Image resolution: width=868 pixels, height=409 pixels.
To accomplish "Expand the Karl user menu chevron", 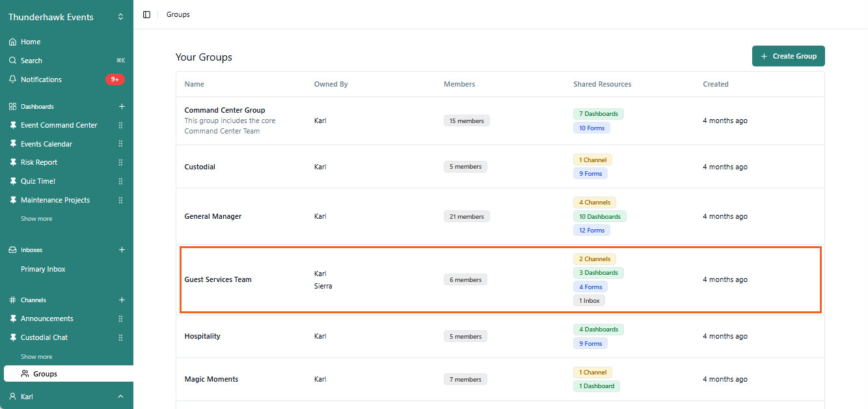I will [x=120, y=397].
